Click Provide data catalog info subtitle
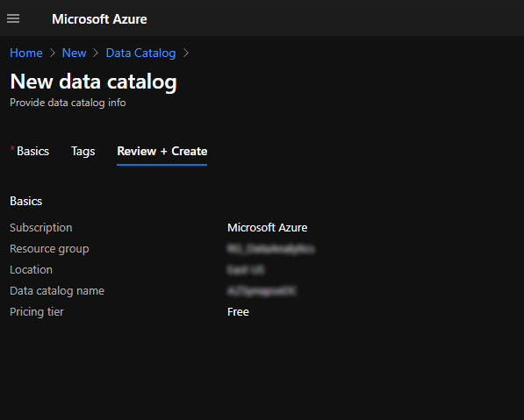 [68, 103]
